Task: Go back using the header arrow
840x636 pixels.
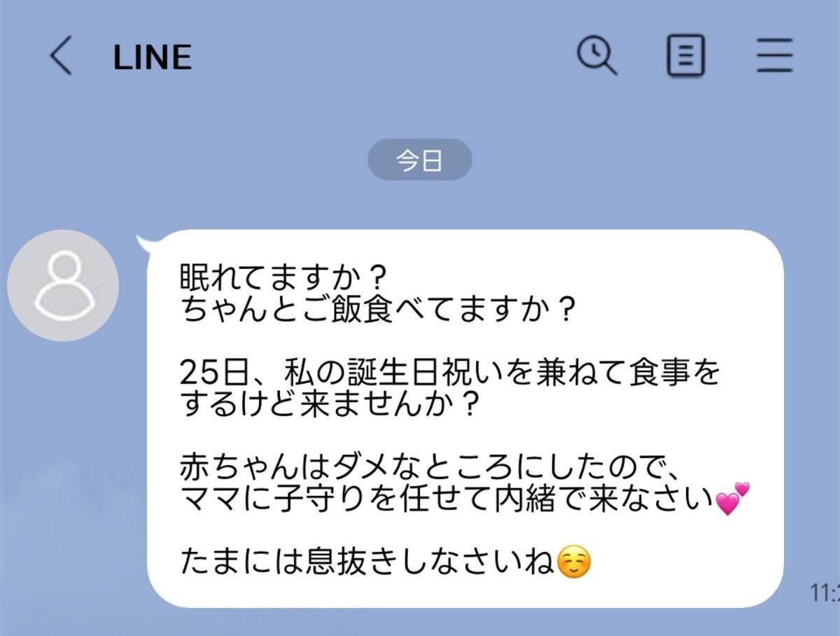Action: [x=61, y=56]
